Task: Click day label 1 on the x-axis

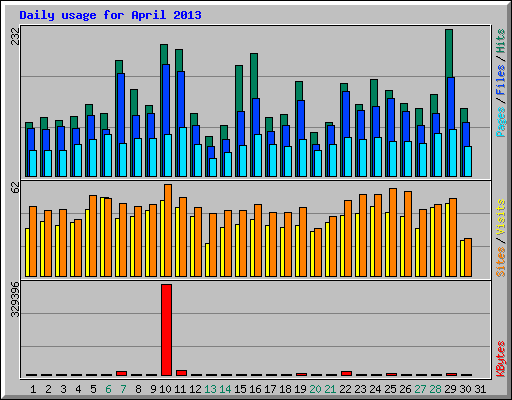Action: point(33,389)
